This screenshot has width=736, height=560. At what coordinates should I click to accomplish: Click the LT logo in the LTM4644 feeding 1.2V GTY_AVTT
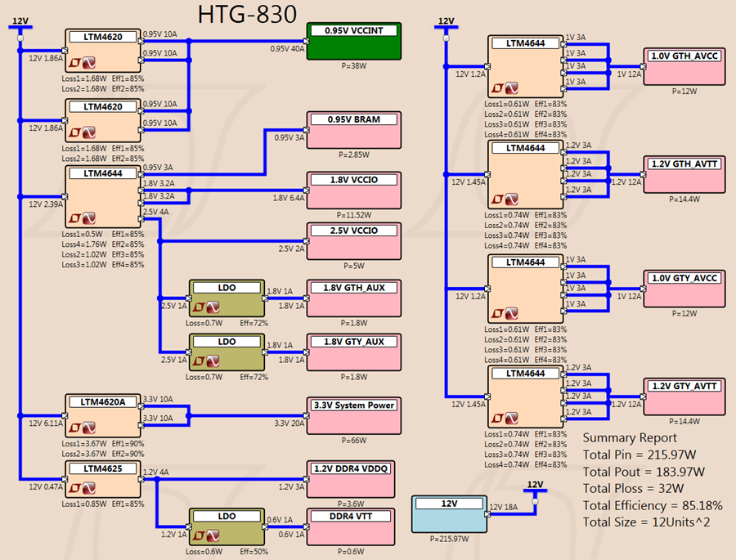tap(497, 419)
